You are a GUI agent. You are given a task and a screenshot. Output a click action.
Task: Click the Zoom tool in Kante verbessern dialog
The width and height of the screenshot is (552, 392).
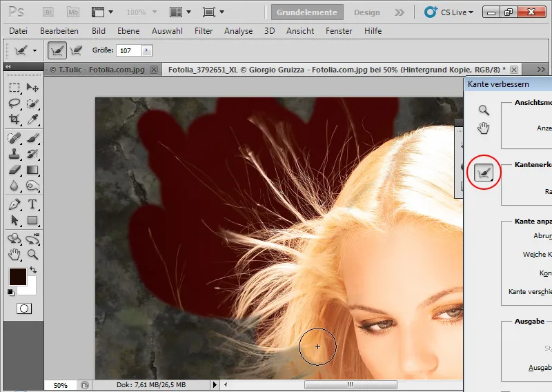click(x=484, y=110)
